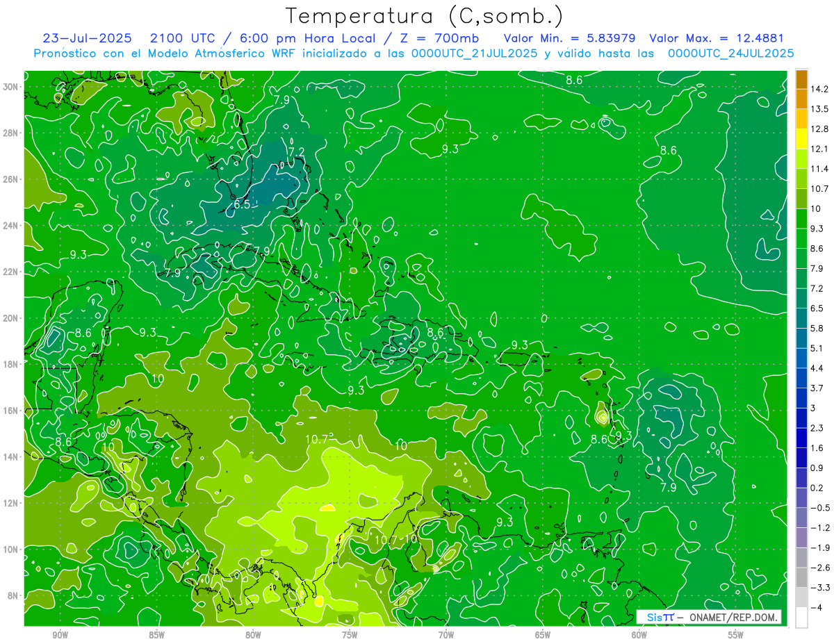Click the '0.9' color scale label
The width and height of the screenshot is (834, 644).
tap(817, 468)
